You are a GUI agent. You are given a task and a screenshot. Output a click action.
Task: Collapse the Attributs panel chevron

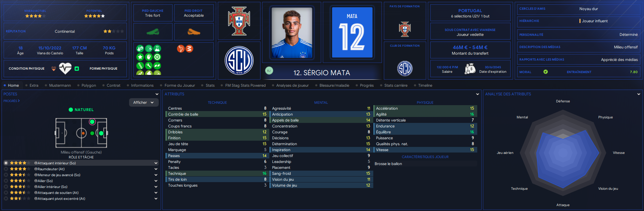point(478,94)
